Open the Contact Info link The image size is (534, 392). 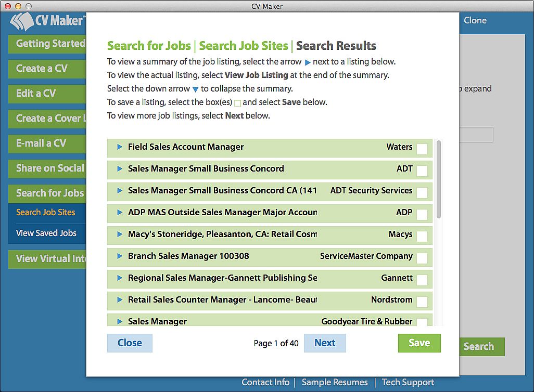click(265, 383)
